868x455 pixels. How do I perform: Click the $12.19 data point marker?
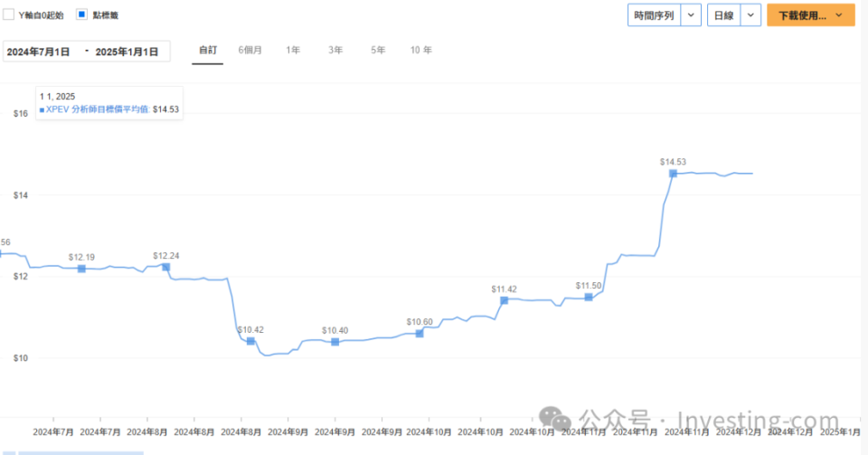tap(81, 269)
